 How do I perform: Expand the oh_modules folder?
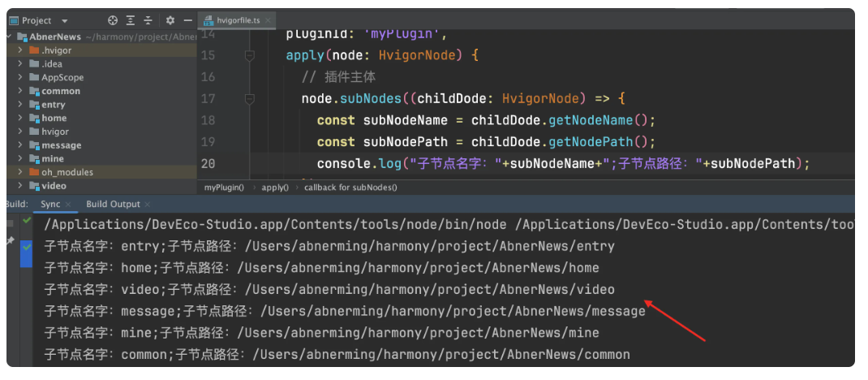click(19, 172)
